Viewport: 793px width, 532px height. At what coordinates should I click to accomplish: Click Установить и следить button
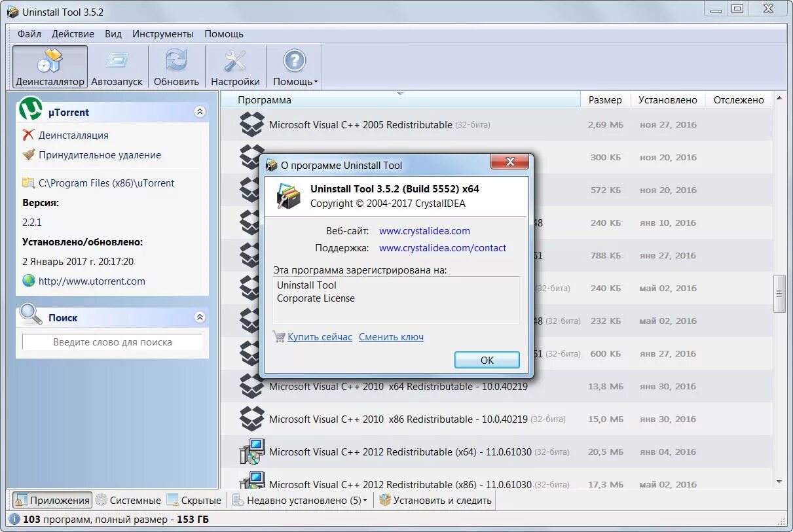(435, 500)
